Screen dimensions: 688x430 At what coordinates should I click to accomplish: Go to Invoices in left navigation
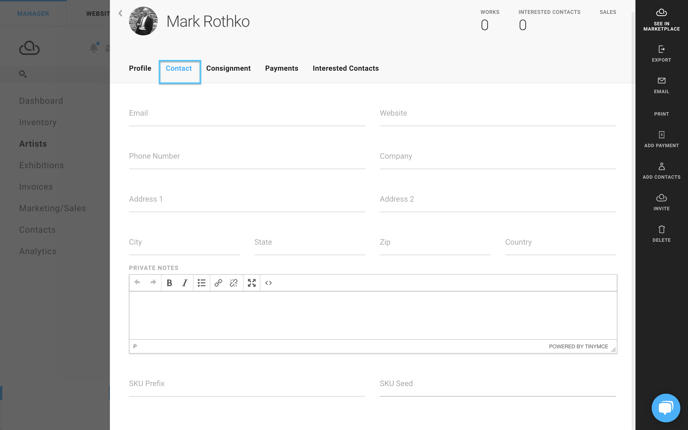36,187
